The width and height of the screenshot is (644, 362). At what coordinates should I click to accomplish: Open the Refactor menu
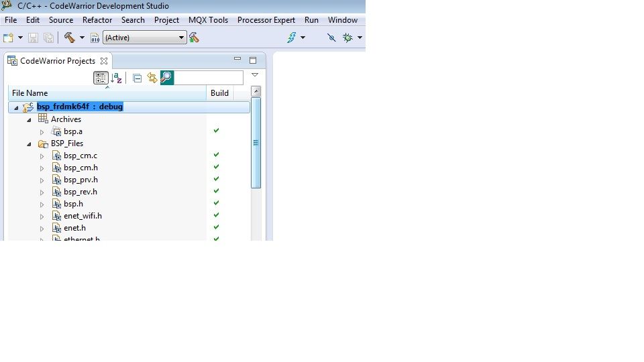click(97, 20)
